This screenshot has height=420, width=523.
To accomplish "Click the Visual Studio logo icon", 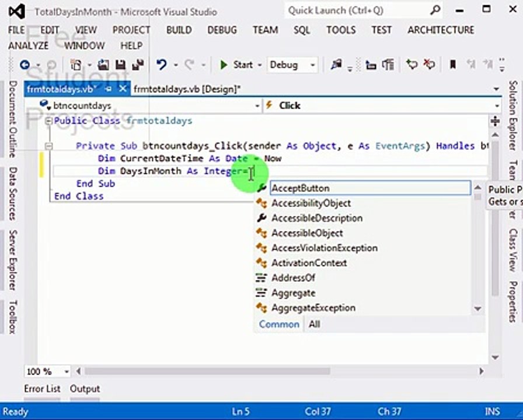I will point(17,12).
